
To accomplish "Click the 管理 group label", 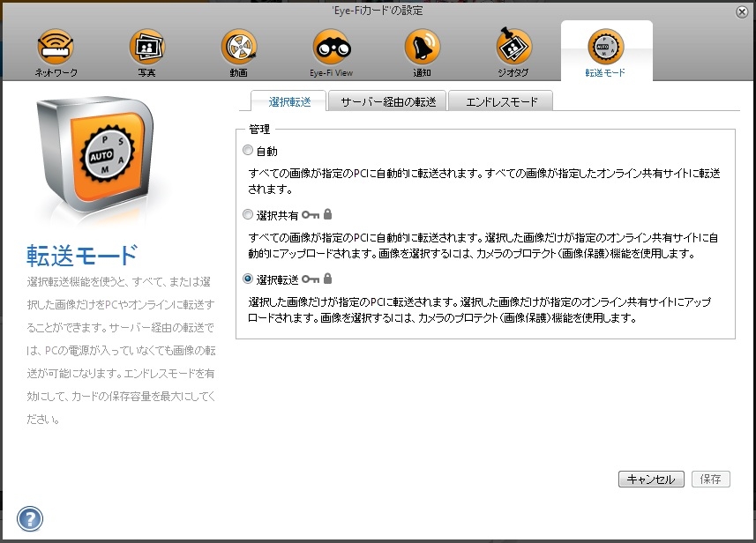I will click(259, 129).
